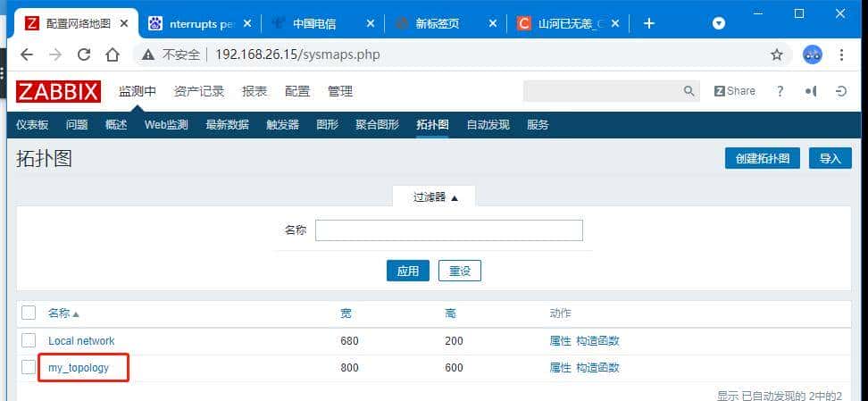Close the 山河已无恙 tab
Screen dimensions: 868x401
(615, 23)
